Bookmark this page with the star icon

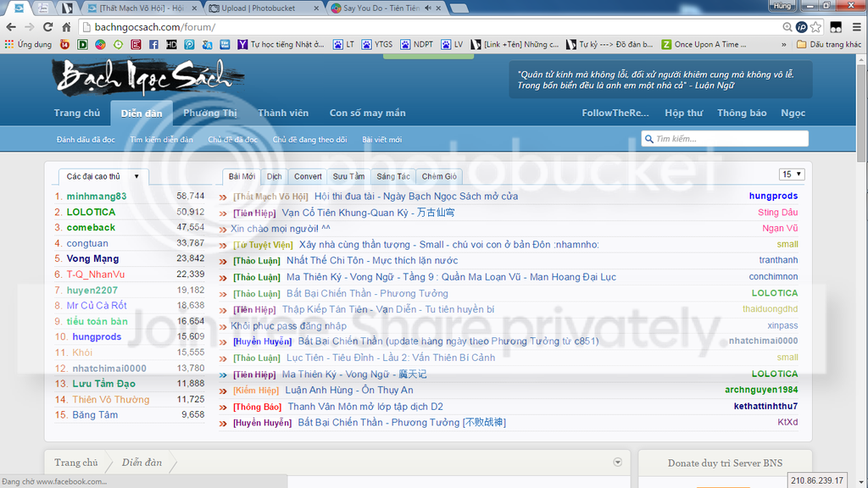[x=815, y=27]
